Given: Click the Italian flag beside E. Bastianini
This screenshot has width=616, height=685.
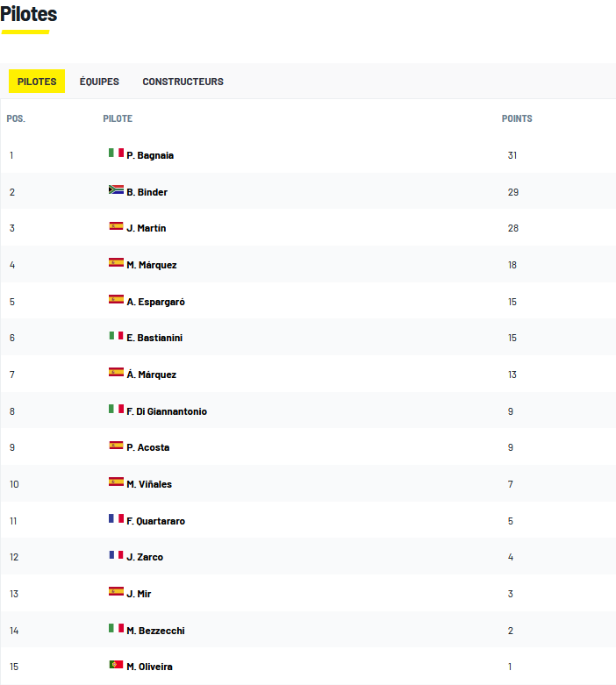Looking at the screenshot, I should 116,336.
